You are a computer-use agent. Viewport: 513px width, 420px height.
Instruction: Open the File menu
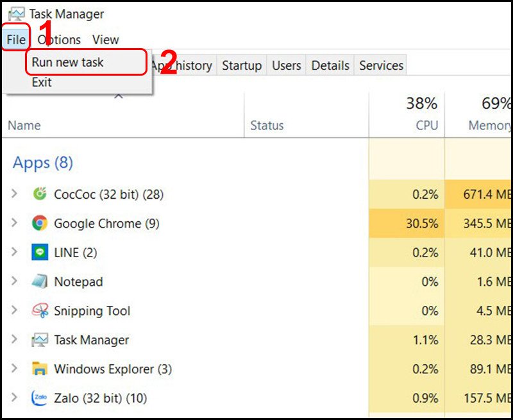pos(14,39)
